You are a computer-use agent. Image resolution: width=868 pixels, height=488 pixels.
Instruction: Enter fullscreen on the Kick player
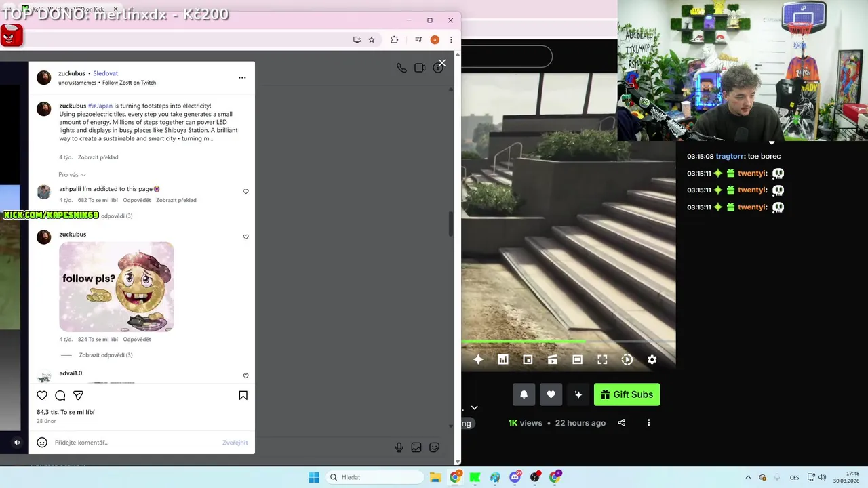[x=602, y=360]
